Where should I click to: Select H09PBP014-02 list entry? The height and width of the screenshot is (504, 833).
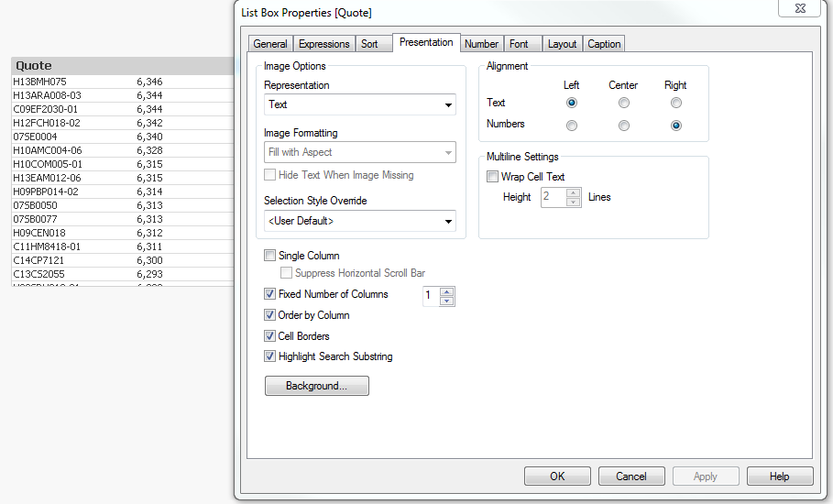pyautogui.click(x=122, y=192)
